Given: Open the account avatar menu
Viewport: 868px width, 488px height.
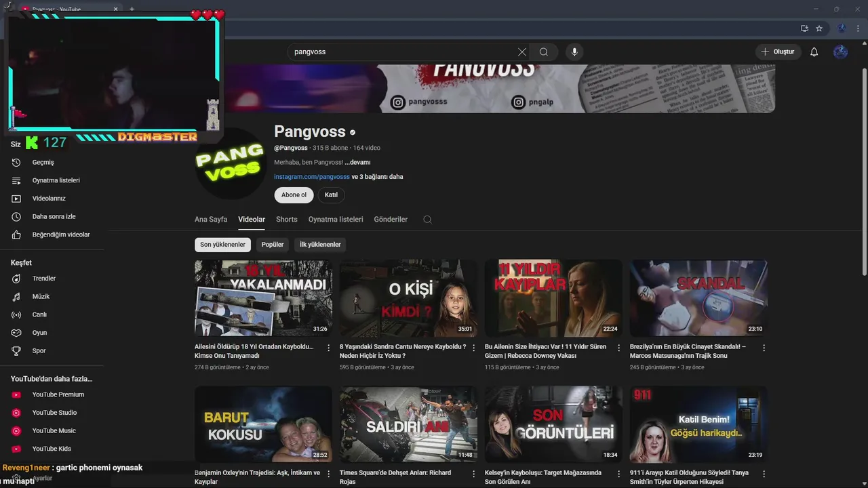Looking at the screenshot, I should point(841,52).
